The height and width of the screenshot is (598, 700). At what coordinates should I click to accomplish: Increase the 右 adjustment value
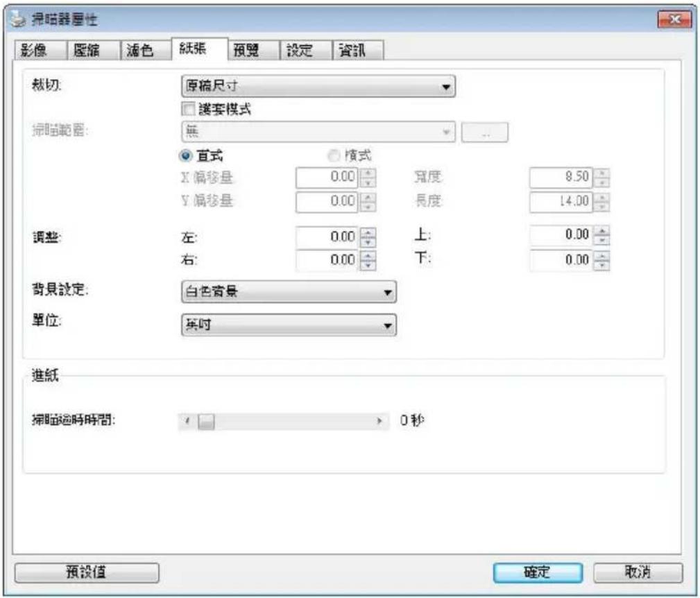[368, 255]
